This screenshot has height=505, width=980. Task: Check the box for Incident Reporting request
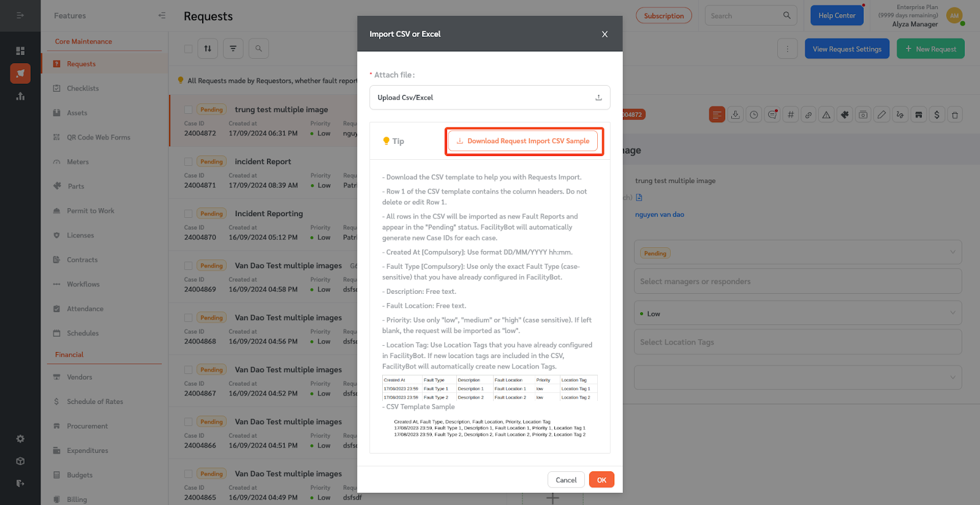coord(188,214)
